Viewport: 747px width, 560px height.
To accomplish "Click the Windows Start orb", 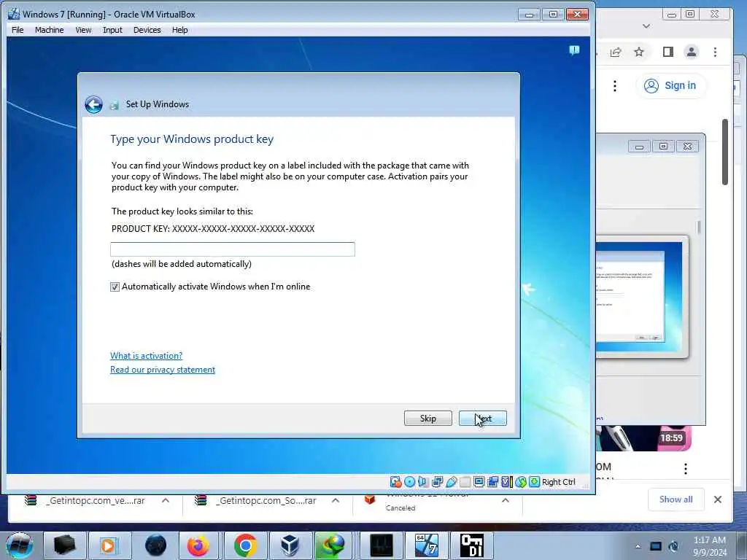I will click(19, 545).
